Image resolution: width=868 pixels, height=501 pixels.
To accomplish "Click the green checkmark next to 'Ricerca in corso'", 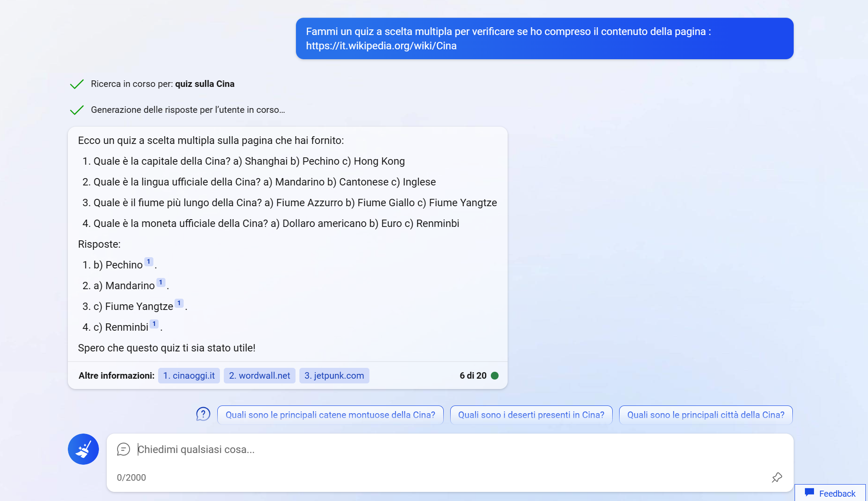I will (77, 84).
